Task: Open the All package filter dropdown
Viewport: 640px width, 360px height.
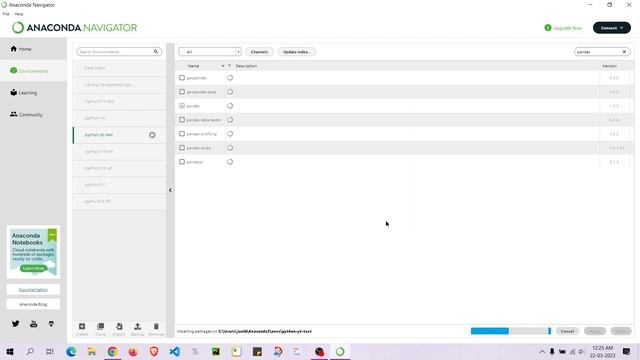Action: pyautogui.click(x=210, y=52)
